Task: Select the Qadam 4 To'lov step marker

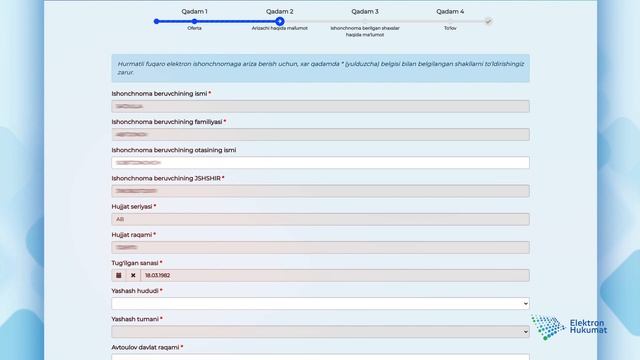Action: pos(450,21)
